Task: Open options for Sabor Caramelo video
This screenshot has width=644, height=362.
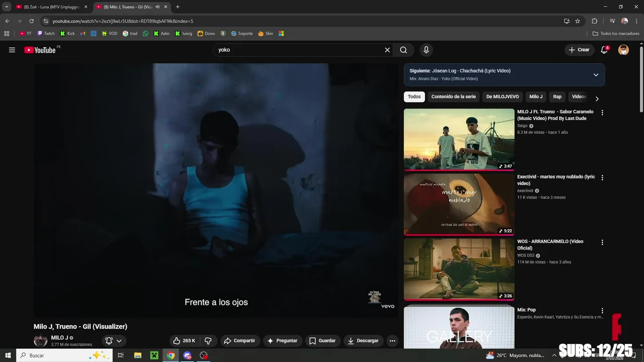Action: [x=602, y=113]
